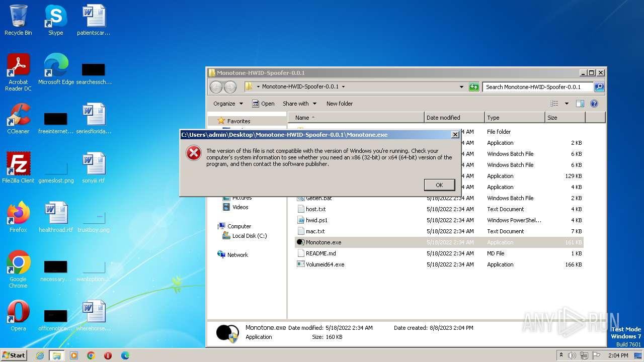Expand the Monotone-HWID-Spoofer-0.0.1 breadcrumb arrow
The width and height of the screenshot is (644, 362).
tap(343, 87)
